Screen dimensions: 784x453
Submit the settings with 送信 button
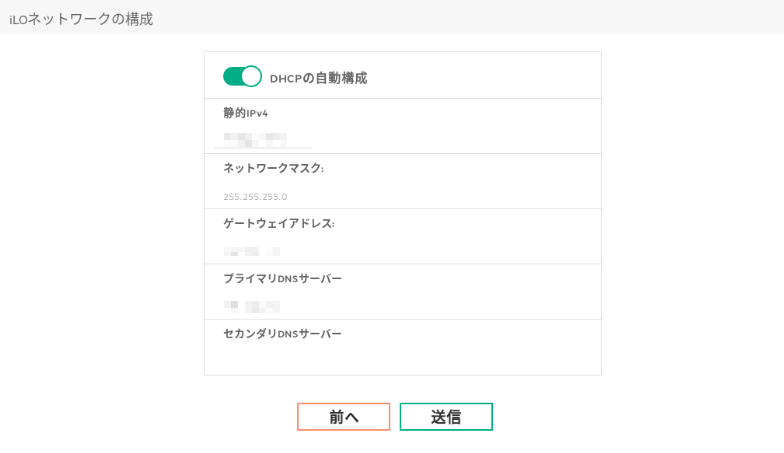[x=446, y=417]
